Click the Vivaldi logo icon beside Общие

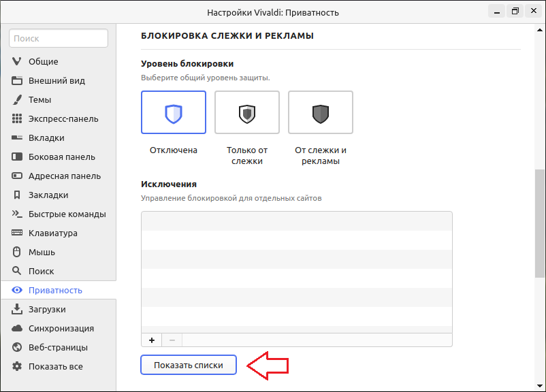pyautogui.click(x=17, y=61)
